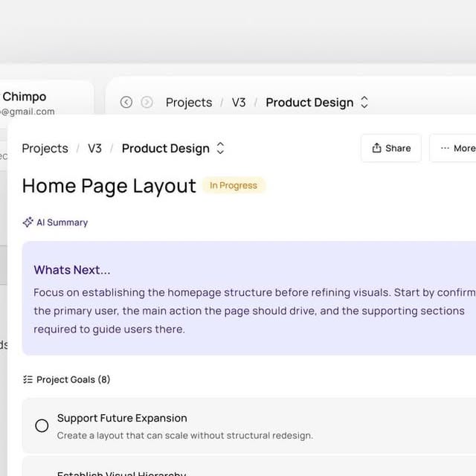The height and width of the screenshot is (476, 476).
Task: Select V3 in background toolbar breadcrumb
Action: (x=239, y=103)
